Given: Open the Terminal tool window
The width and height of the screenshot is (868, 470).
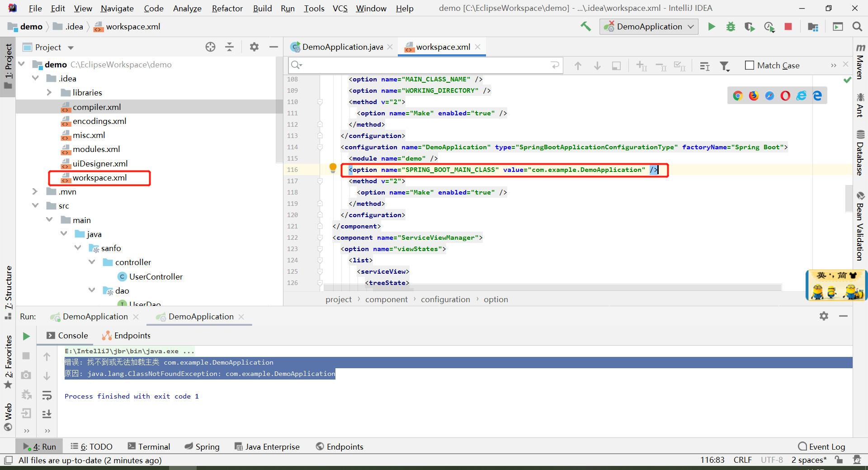Looking at the screenshot, I should pyautogui.click(x=149, y=446).
